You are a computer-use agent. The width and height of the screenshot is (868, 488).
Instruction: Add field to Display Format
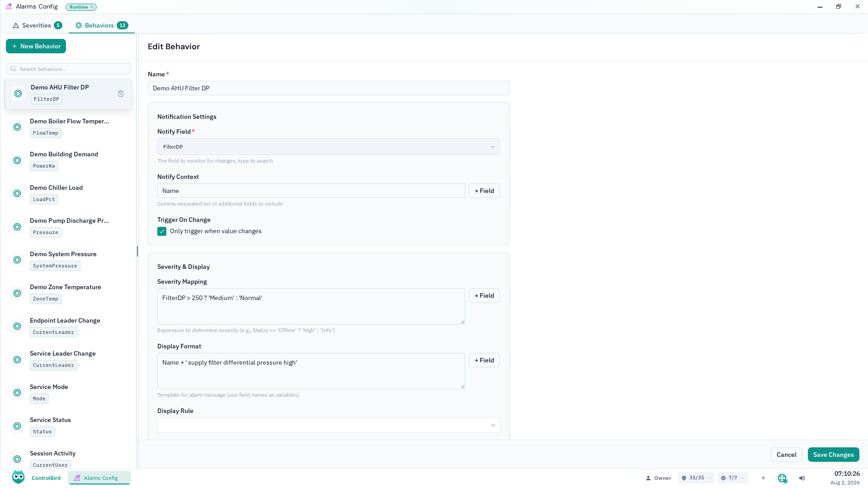(x=484, y=360)
